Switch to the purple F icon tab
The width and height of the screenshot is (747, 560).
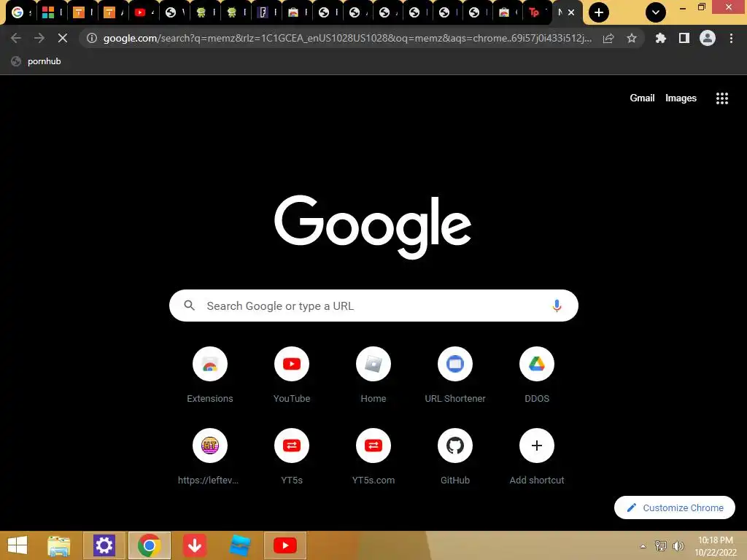point(266,13)
